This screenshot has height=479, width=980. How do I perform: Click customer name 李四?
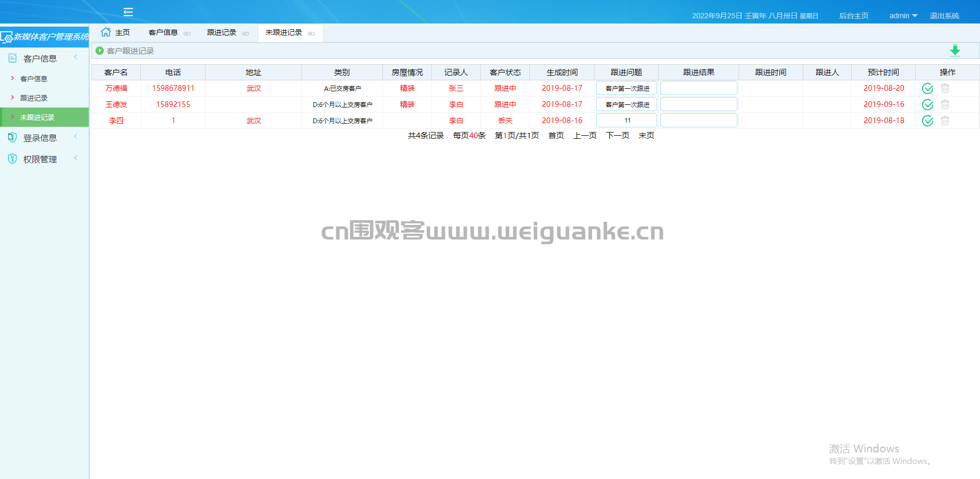[116, 121]
